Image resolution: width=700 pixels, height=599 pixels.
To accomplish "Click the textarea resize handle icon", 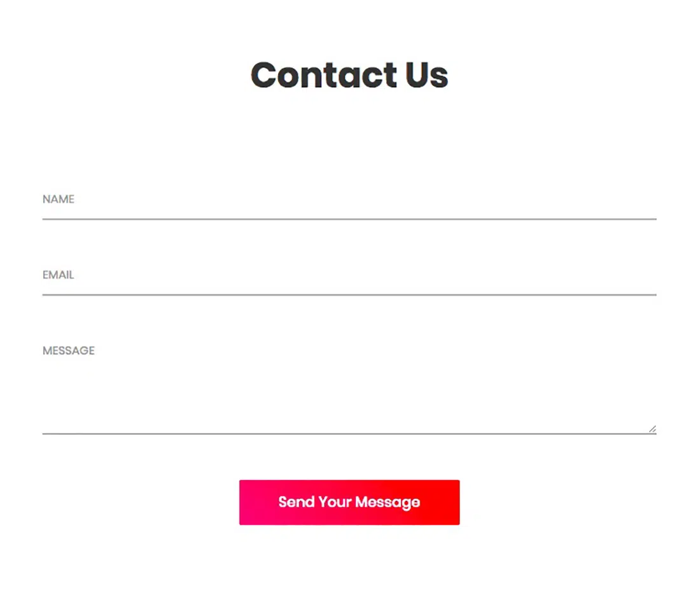I will (x=652, y=429).
